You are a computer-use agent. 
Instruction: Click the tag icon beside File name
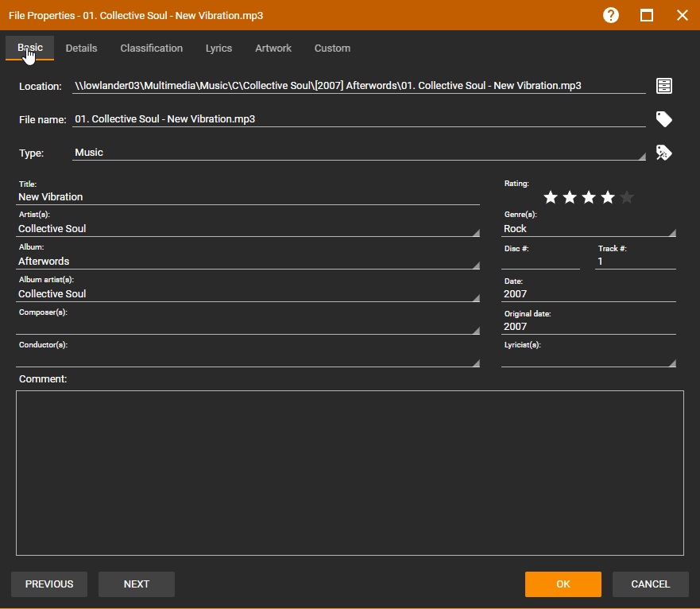click(x=664, y=119)
